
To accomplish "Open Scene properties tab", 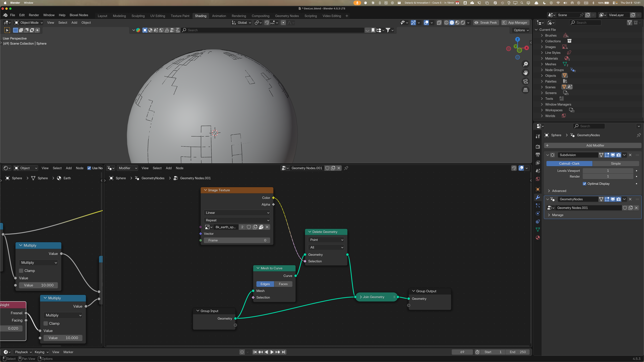I will coord(538,171).
